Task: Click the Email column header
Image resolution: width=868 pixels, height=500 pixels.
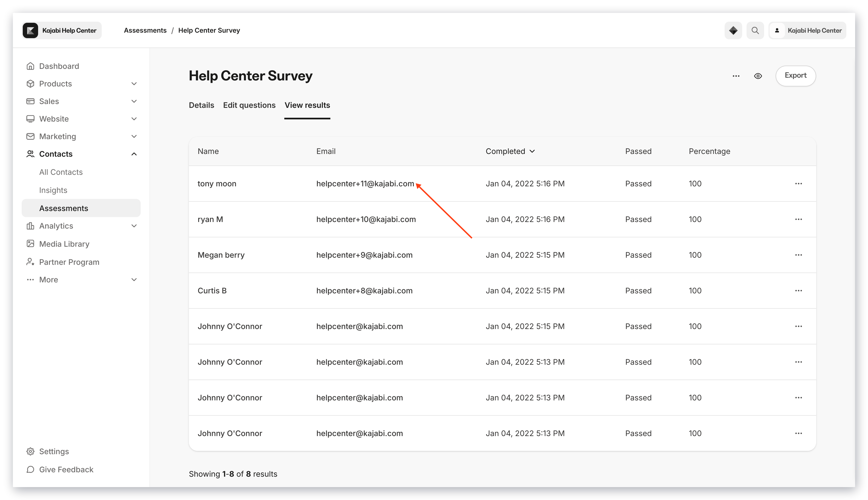Action: [326, 151]
